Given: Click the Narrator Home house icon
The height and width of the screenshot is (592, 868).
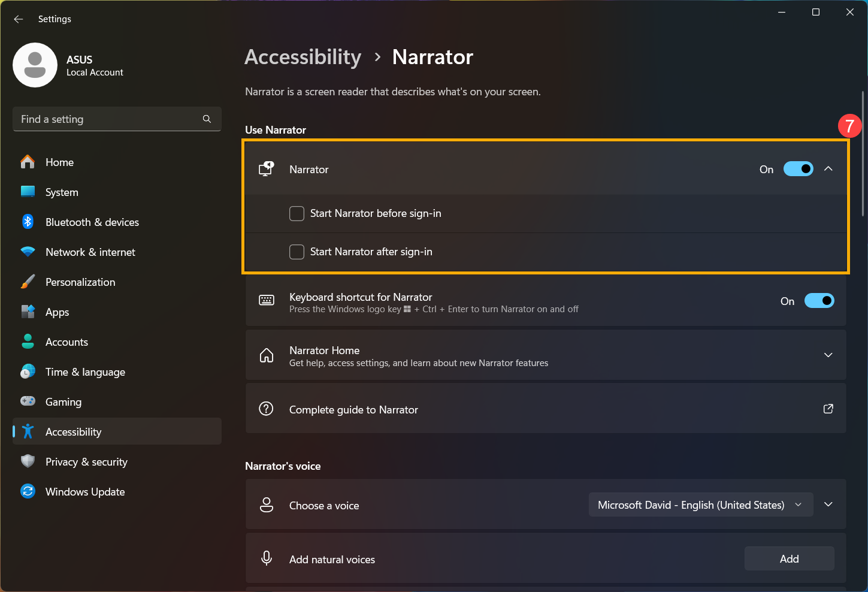Looking at the screenshot, I should pos(267,355).
